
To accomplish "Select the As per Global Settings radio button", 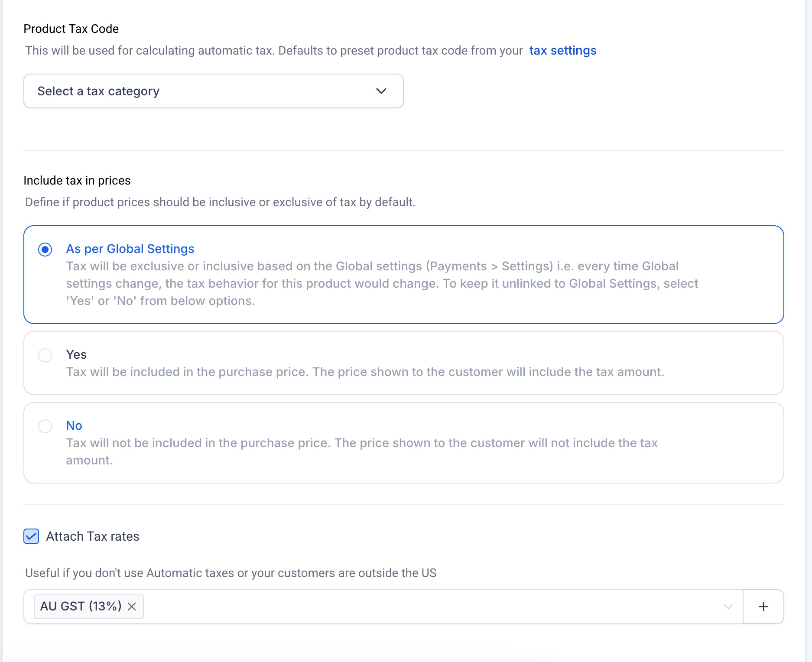I will [45, 250].
